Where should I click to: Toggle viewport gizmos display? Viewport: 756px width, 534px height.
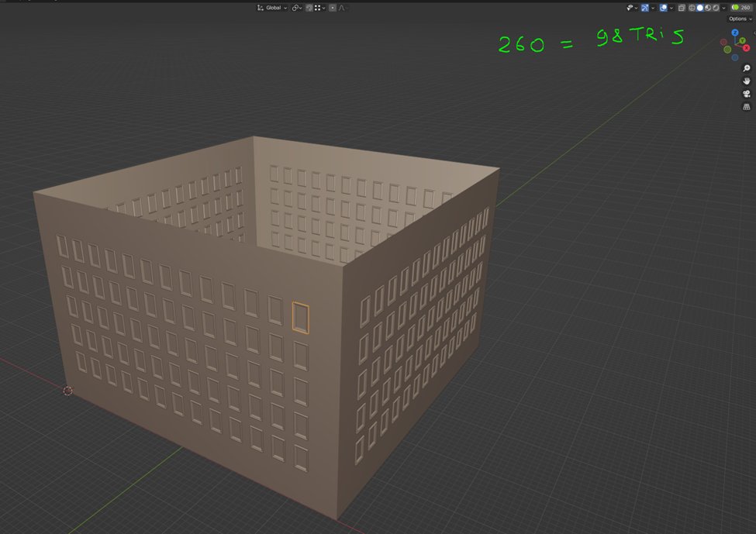[644, 8]
